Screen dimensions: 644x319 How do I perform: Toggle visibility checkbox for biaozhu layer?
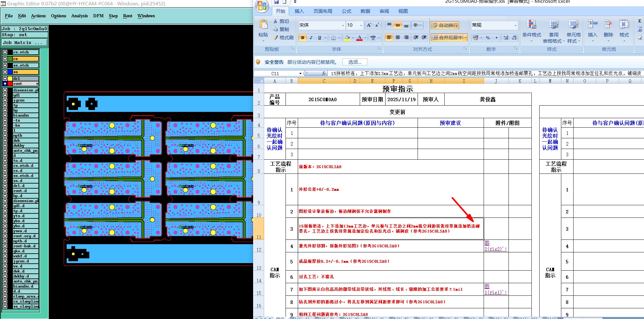tap(5, 115)
